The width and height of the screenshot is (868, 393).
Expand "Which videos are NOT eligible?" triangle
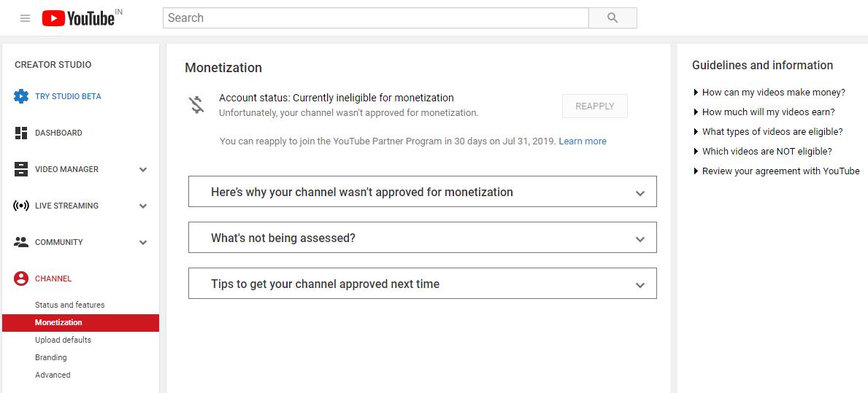coord(696,151)
